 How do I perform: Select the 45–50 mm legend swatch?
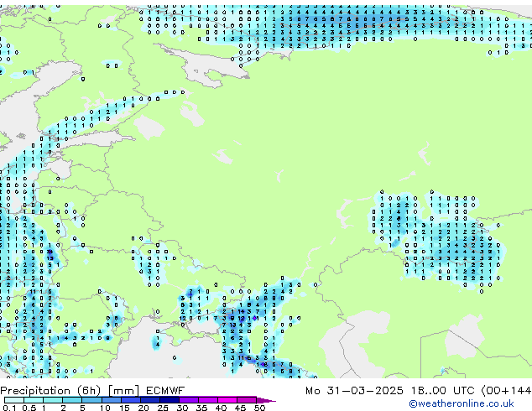247,400
